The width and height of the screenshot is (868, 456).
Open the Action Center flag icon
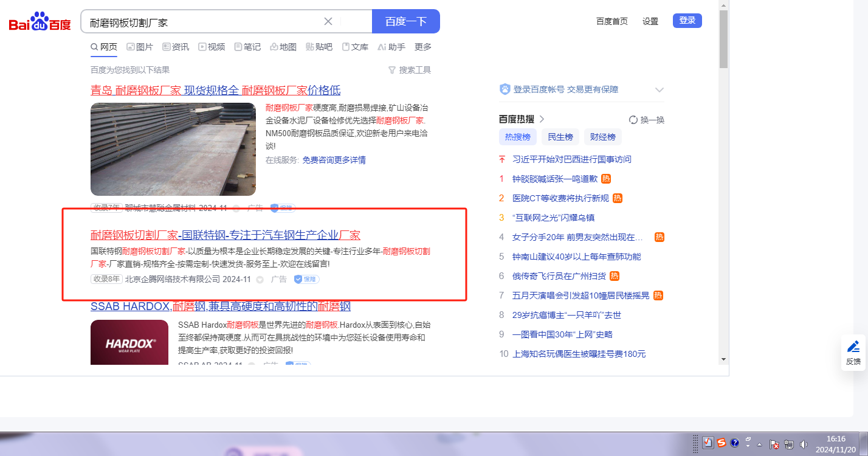774,444
